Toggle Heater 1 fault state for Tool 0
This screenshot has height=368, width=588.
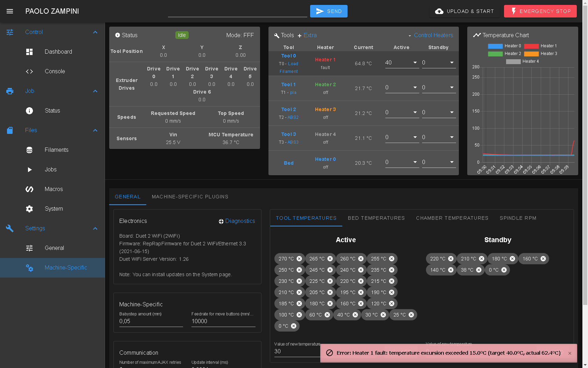(325, 60)
